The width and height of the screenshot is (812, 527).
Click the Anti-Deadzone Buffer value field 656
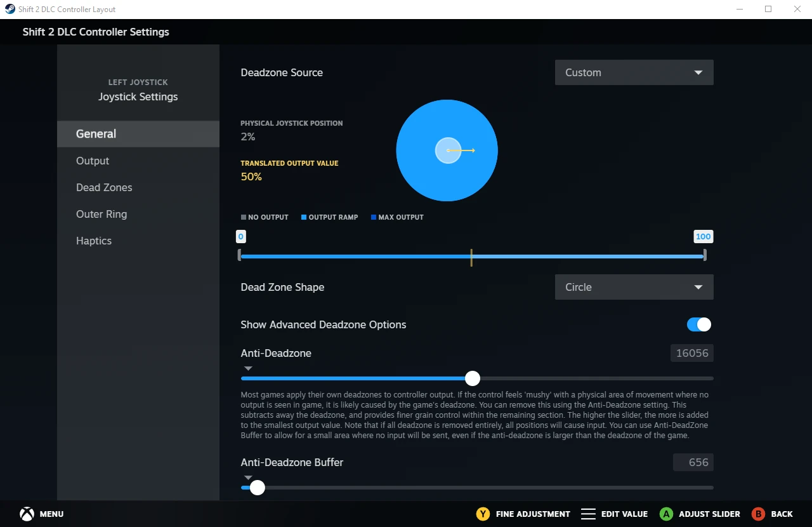coord(693,462)
